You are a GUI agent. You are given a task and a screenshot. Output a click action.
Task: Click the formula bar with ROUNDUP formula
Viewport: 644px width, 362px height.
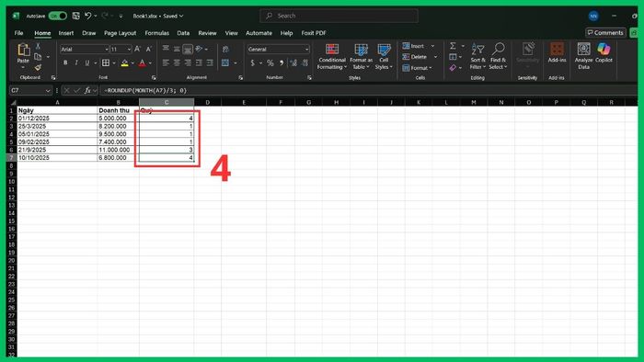click(368, 90)
